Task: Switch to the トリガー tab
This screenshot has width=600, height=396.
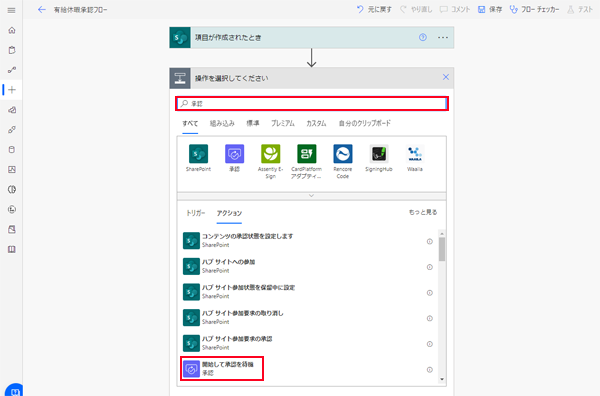Action: point(196,213)
